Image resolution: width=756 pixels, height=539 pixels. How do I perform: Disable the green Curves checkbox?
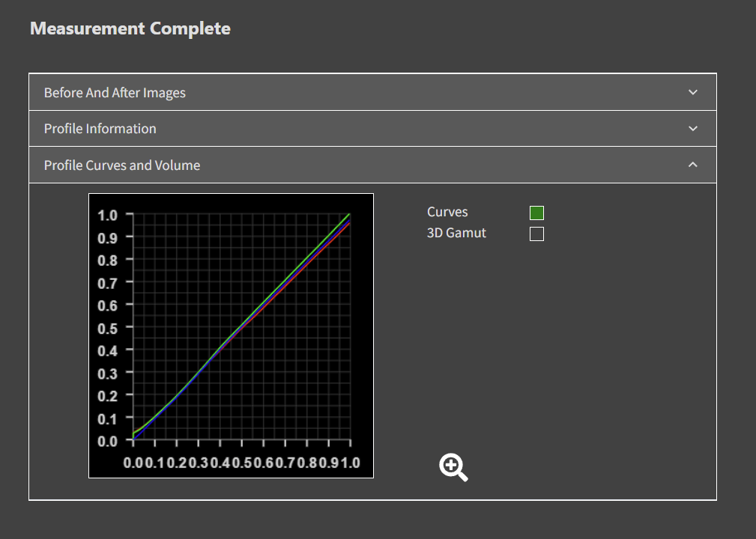536,213
